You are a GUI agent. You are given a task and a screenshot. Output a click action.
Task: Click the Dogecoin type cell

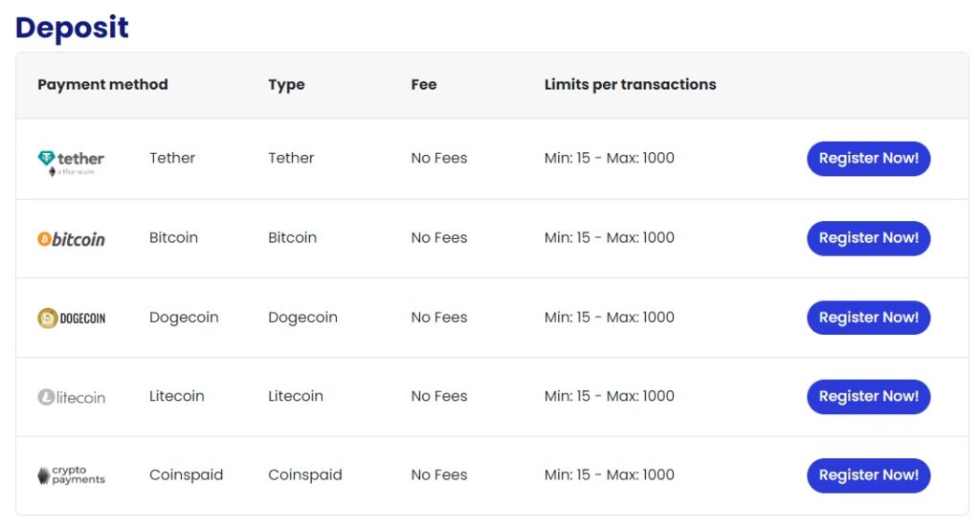[x=302, y=318]
